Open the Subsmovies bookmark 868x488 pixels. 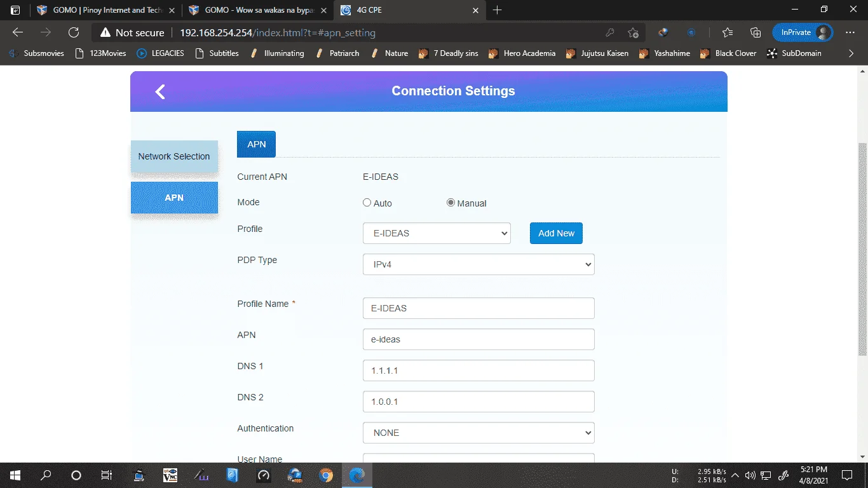click(37, 53)
